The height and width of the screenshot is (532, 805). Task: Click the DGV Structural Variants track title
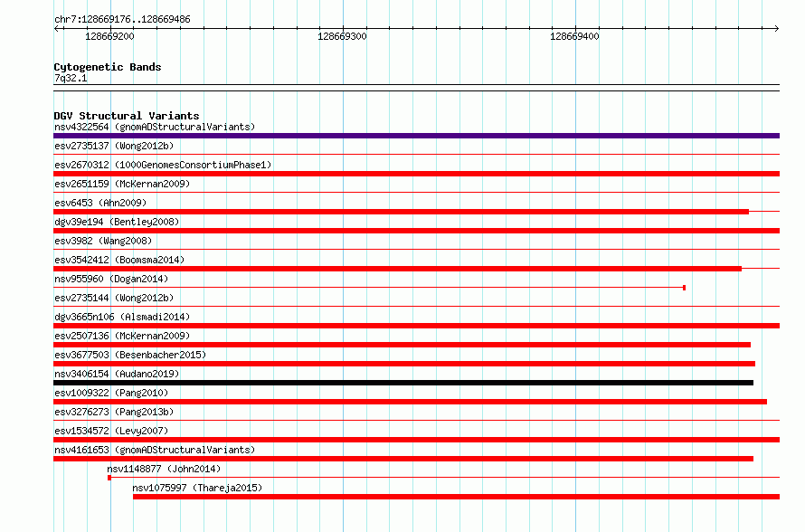[x=127, y=116]
